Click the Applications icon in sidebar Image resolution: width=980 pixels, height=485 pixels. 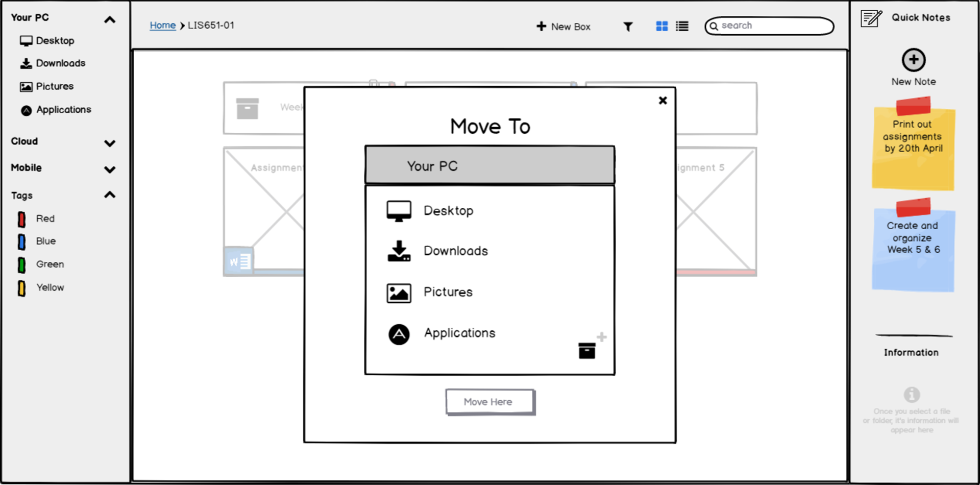[x=27, y=110]
